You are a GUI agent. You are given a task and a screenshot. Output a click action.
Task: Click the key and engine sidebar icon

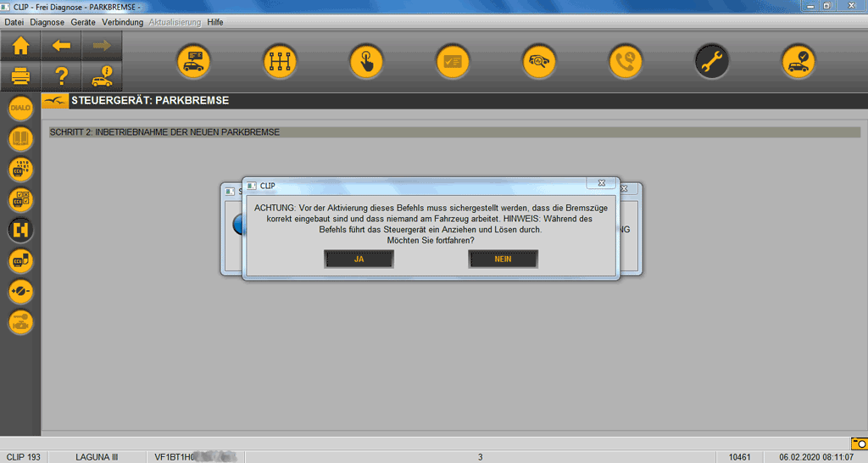coord(20,321)
